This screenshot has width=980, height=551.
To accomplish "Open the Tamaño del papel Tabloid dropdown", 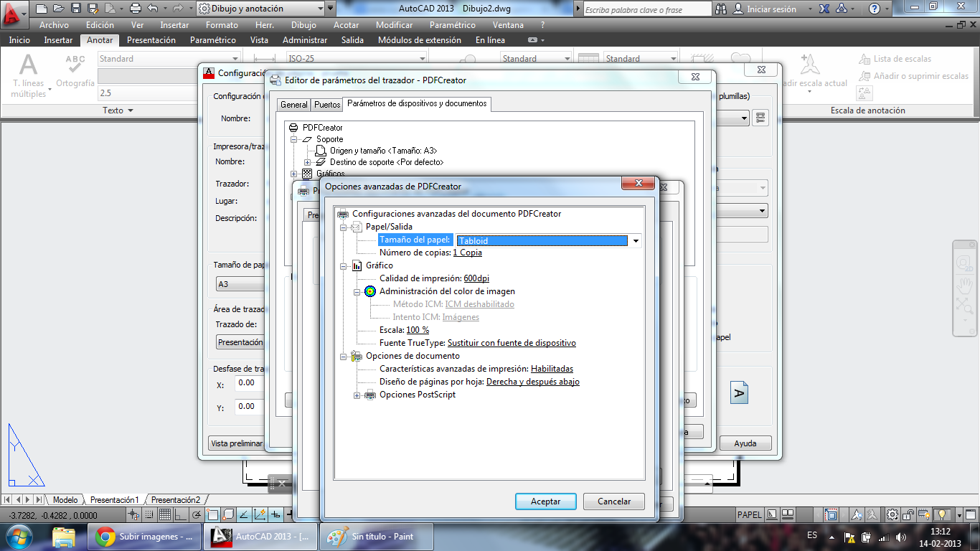I will 636,241.
